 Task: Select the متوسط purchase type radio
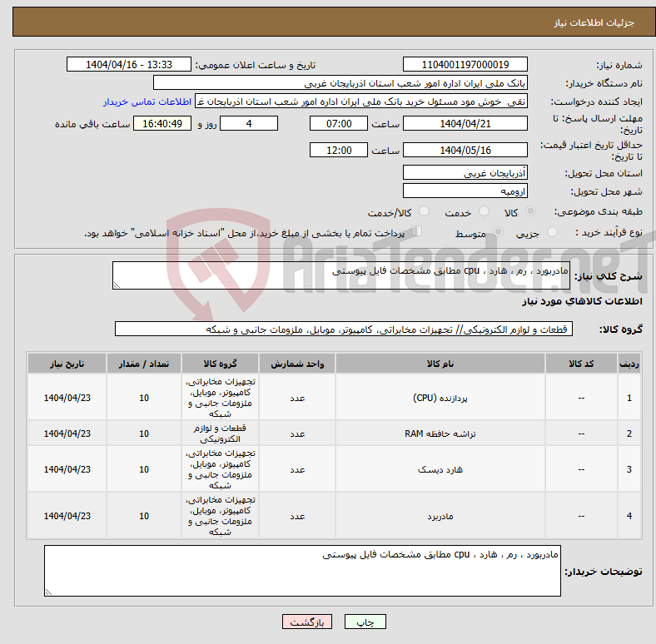[x=498, y=231]
